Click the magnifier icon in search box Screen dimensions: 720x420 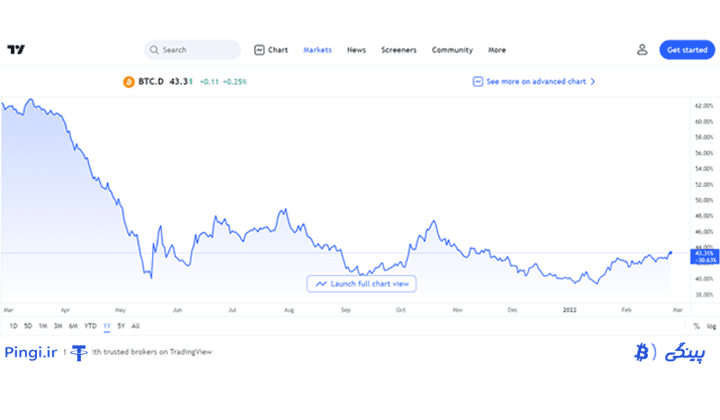154,50
